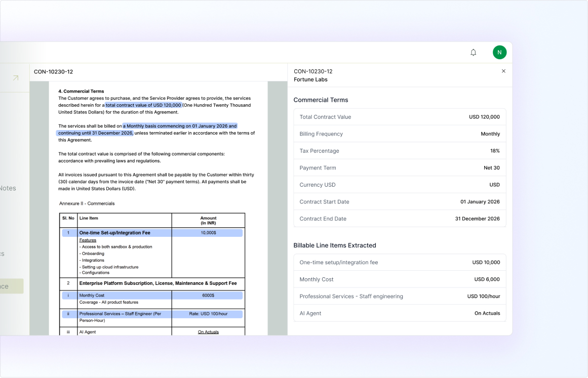The image size is (588, 378).
Task: Click the Net 30 value
Action: (x=492, y=168)
